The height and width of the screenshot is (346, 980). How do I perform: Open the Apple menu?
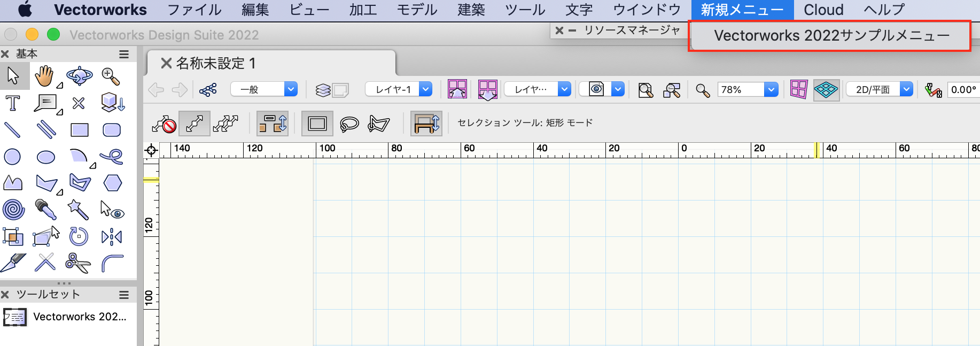pos(25,10)
